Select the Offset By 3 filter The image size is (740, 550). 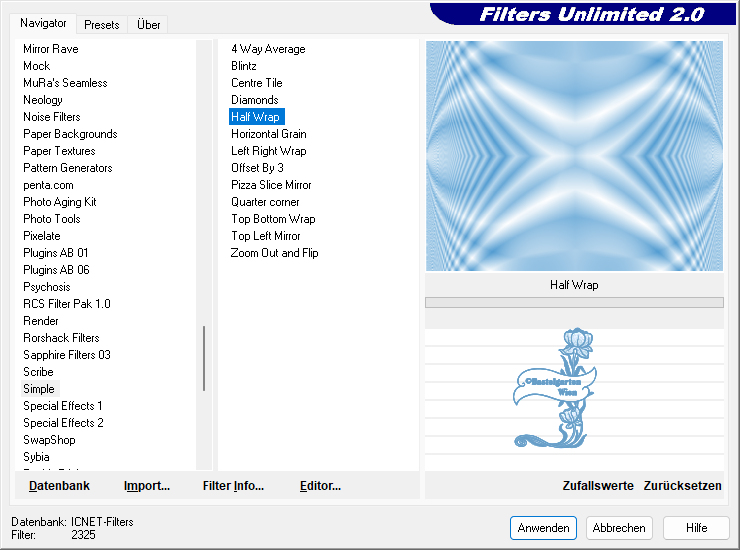(x=257, y=168)
